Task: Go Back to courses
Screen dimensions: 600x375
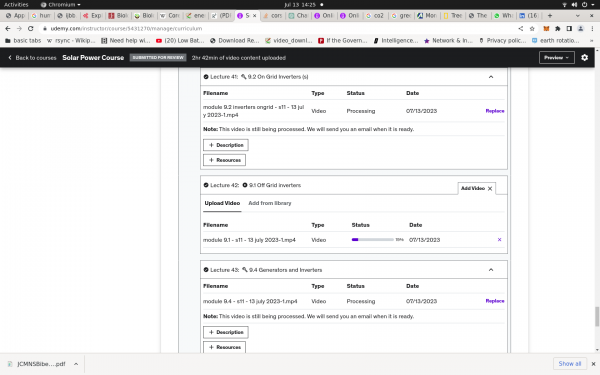Action: (x=32, y=58)
